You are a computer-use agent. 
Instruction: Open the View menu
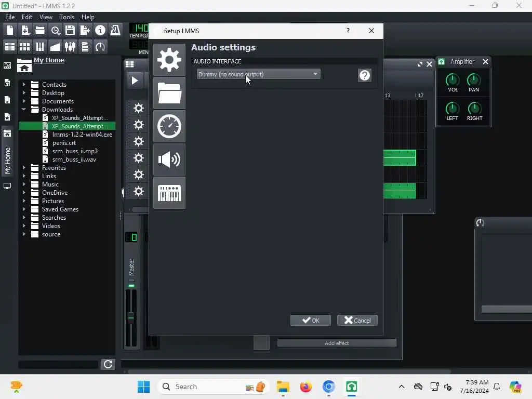tap(46, 17)
